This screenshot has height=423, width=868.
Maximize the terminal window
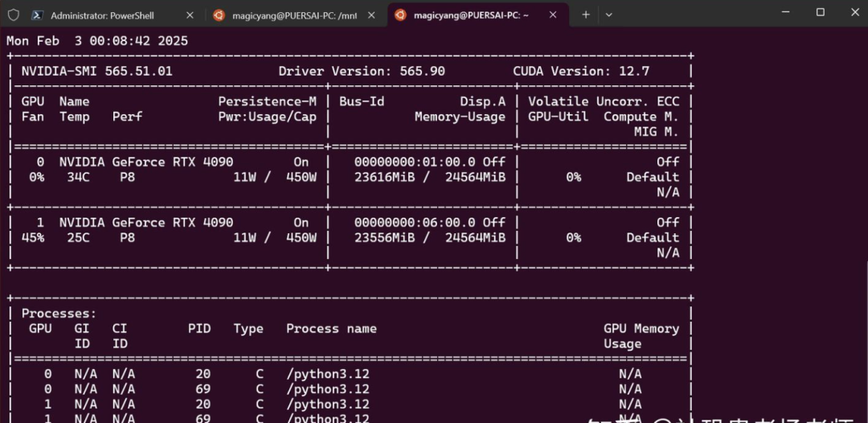coord(821,11)
